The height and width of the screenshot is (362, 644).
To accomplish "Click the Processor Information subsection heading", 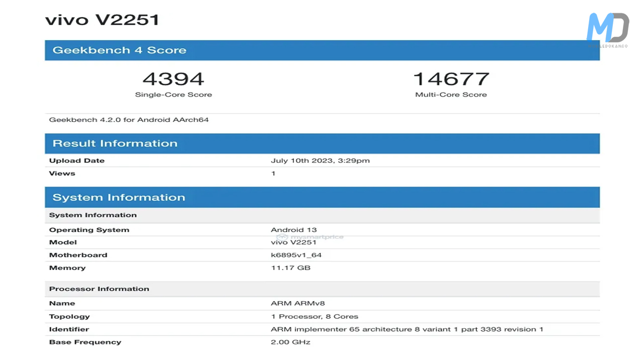I will pos(99,289).
